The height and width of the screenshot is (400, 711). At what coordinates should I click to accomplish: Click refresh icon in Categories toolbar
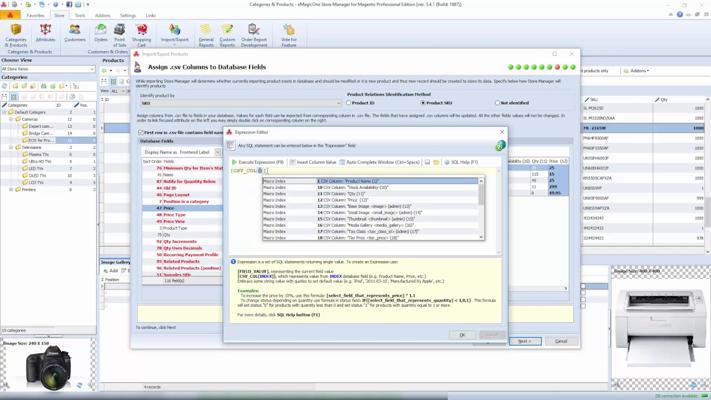click(x=5, y=86)
